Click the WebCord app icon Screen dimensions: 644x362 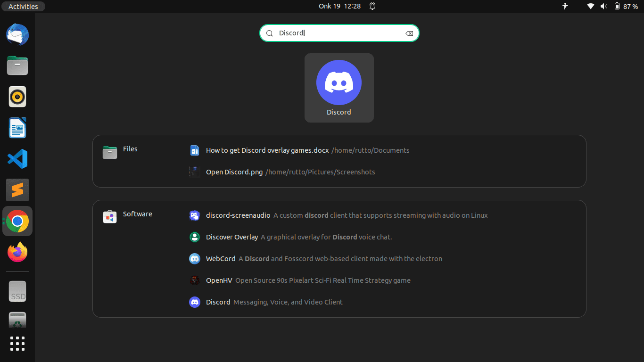coord(195,259)
